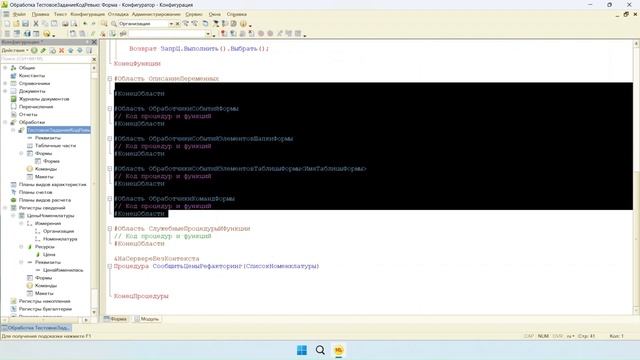Collapse the ОписаниеПеременных code region
The width and height of the screenshot is (640, 360).
coord(110,78)
